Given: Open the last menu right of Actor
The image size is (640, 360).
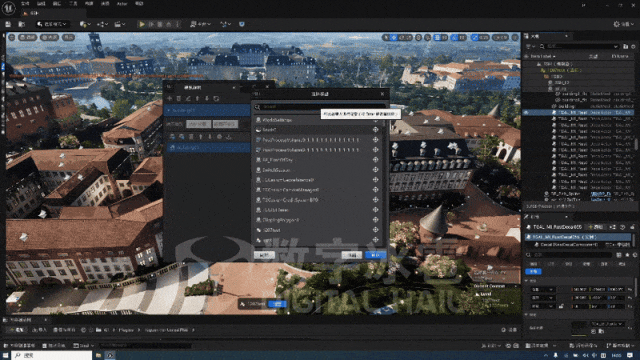Looking at the screenshot, I should coord(139,4).
